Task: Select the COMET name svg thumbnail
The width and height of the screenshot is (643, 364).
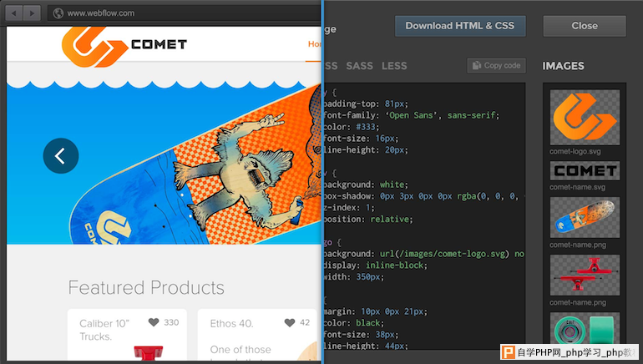Action: [585, 170]
